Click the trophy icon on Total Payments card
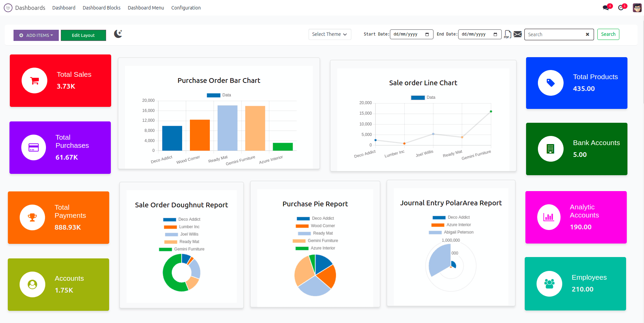This screenshot has width=644, height=323. [32, 217]
